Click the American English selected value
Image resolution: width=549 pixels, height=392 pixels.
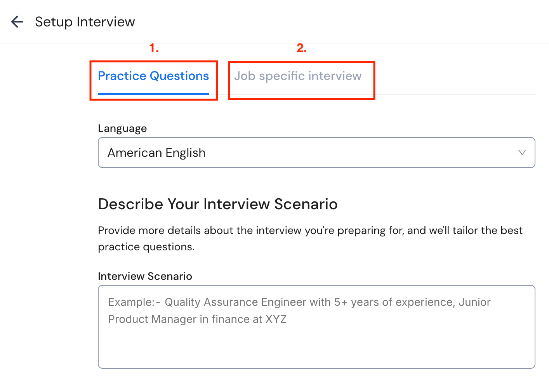click(x=156, y=153)
